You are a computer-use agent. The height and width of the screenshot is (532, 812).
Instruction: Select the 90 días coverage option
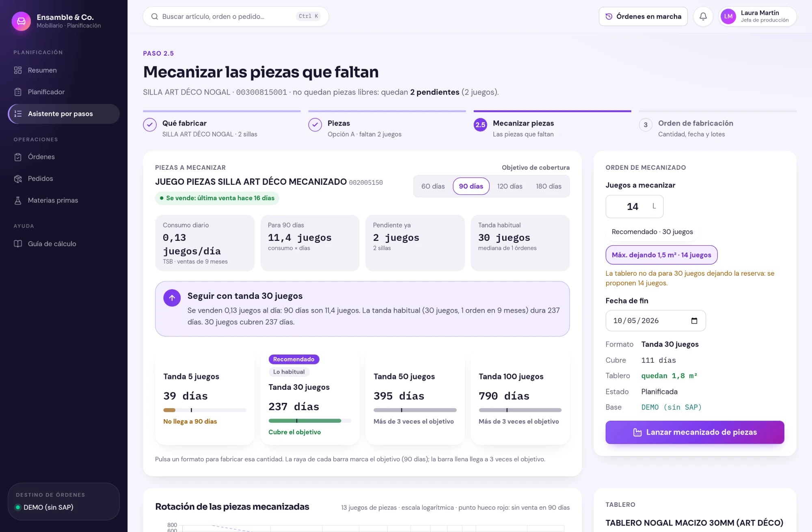471,186
